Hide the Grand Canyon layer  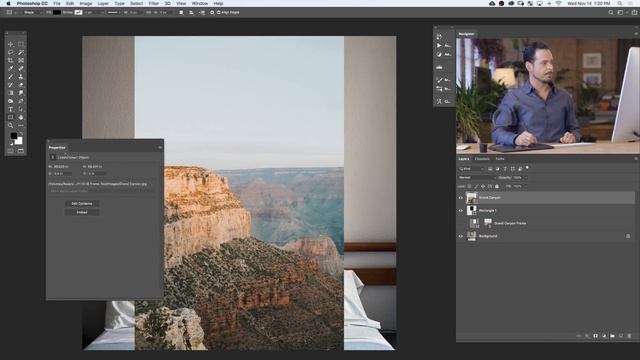point(461,198)
